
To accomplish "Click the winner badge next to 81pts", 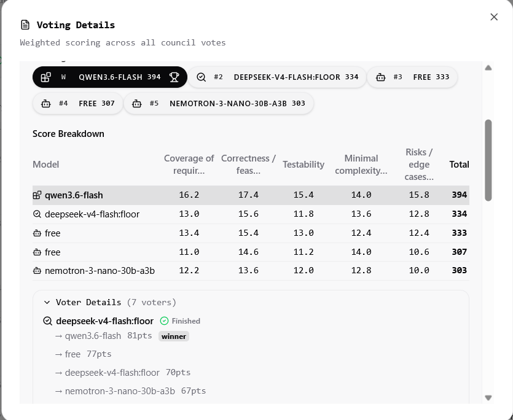I will coord(174,336).
